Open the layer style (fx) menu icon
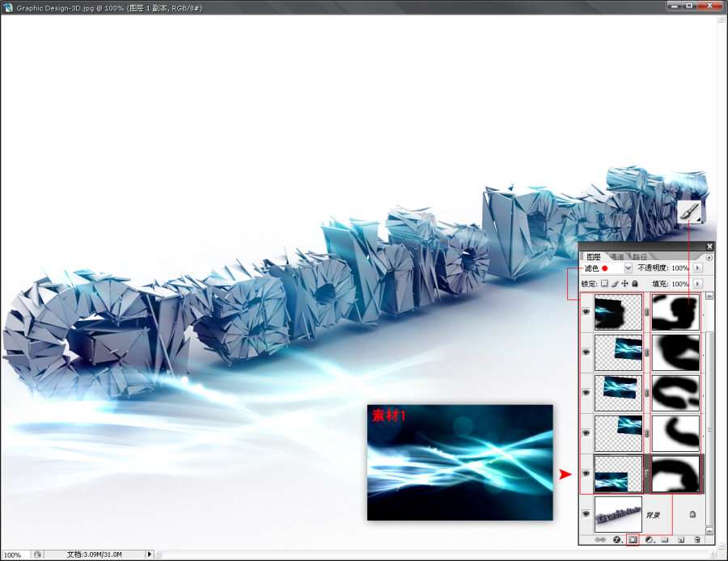This screenshot has width=728, height=561. [616, 539]
